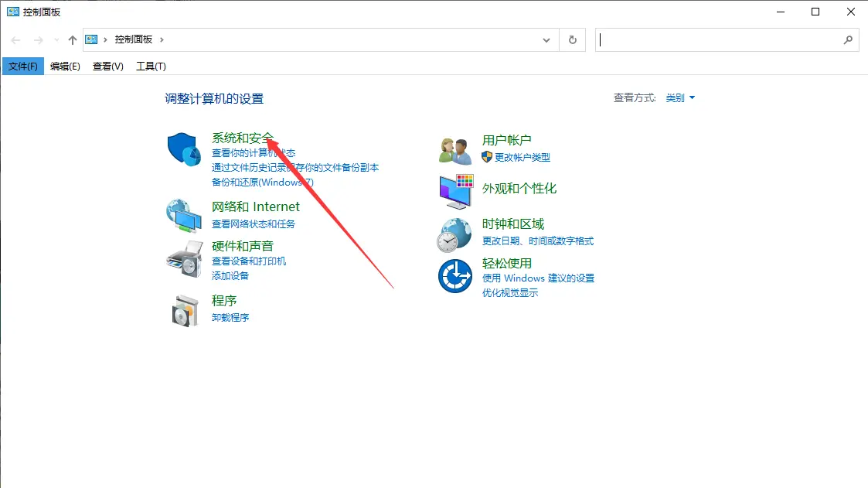Click the search magnifier icon
This screenshot has width=868, height=488.
pos(848,40)
